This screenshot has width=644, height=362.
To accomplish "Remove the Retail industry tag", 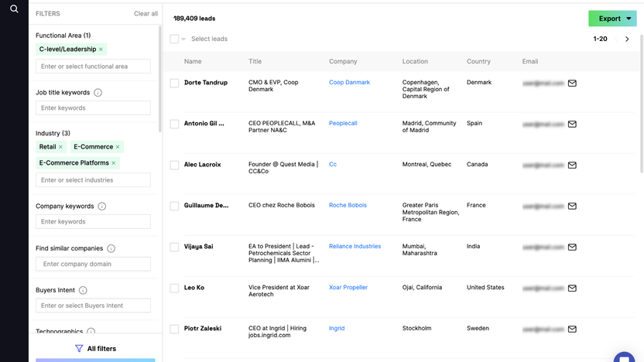I will (61, 147).
